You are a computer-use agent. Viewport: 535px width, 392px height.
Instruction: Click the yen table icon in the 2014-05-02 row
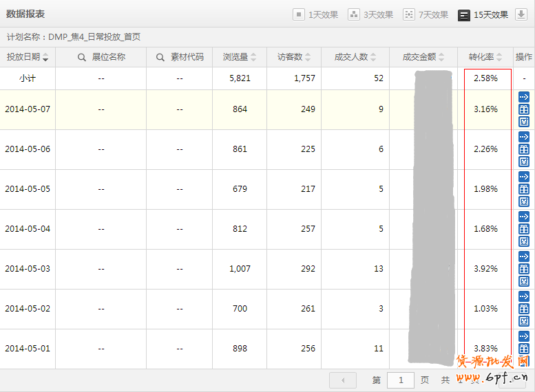pos(523,321)
